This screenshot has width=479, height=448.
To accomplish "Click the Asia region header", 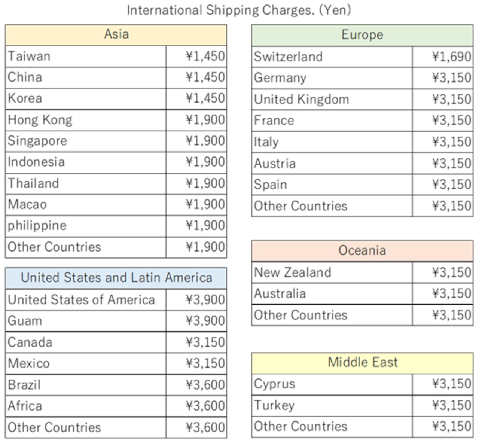I will tap(116, 35).
